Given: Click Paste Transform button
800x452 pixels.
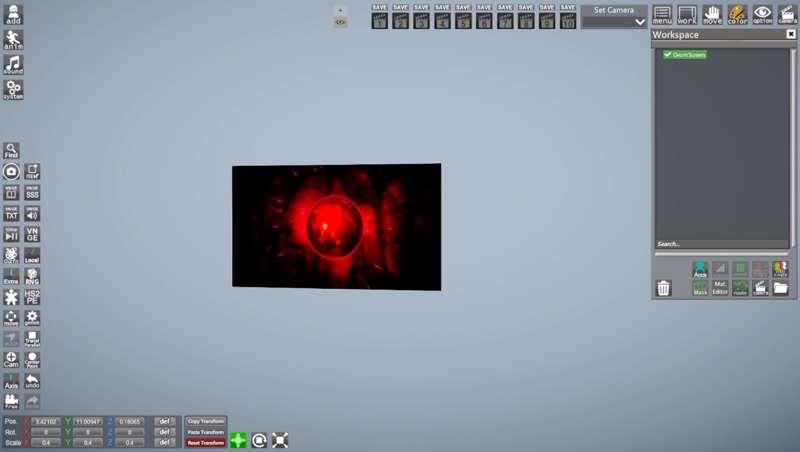Looking at the screenshot, I should pyautogui.click(x=205, y=432).
